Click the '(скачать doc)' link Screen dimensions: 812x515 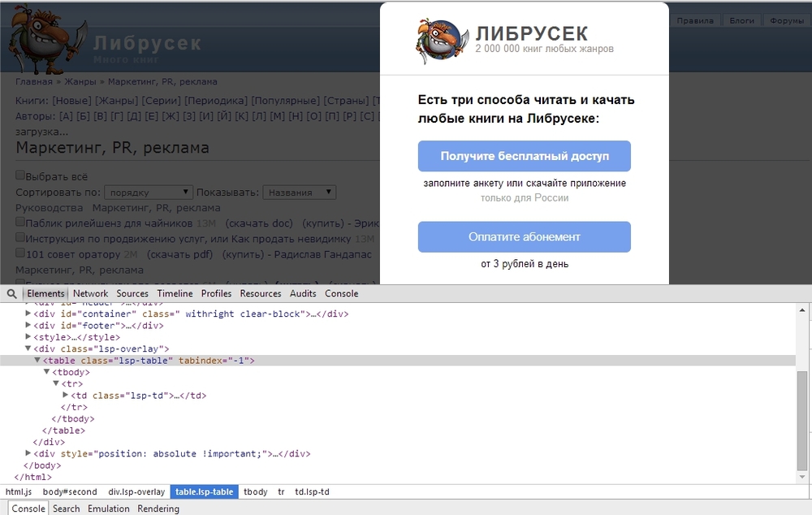click(x=259, y=223)
